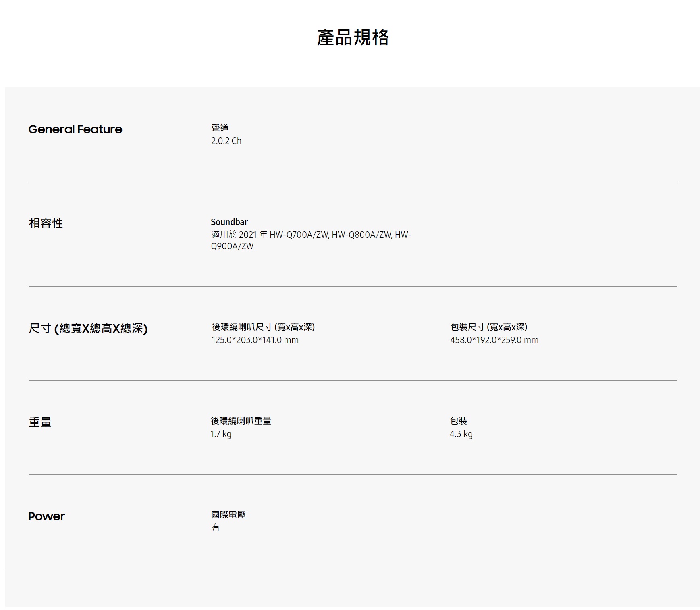
Task: Click the 聲道 spec label
Action: point(220,128)
